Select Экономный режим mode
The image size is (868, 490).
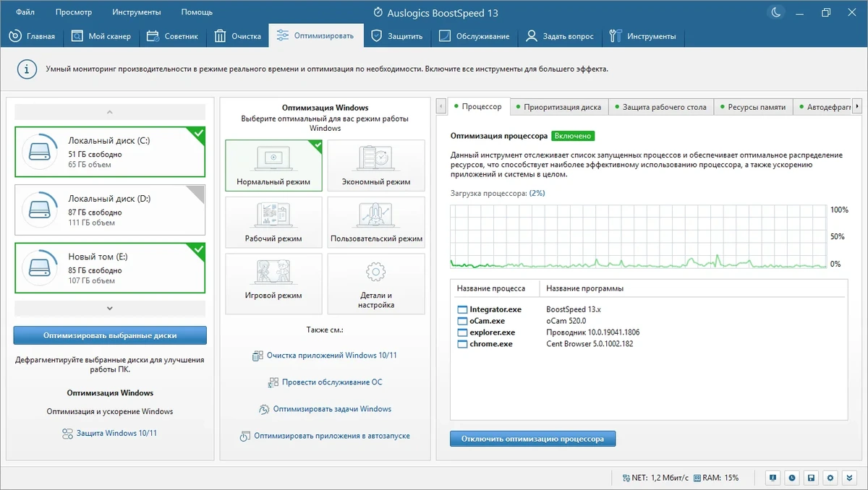pyautogui.click(x=376, y=166)
